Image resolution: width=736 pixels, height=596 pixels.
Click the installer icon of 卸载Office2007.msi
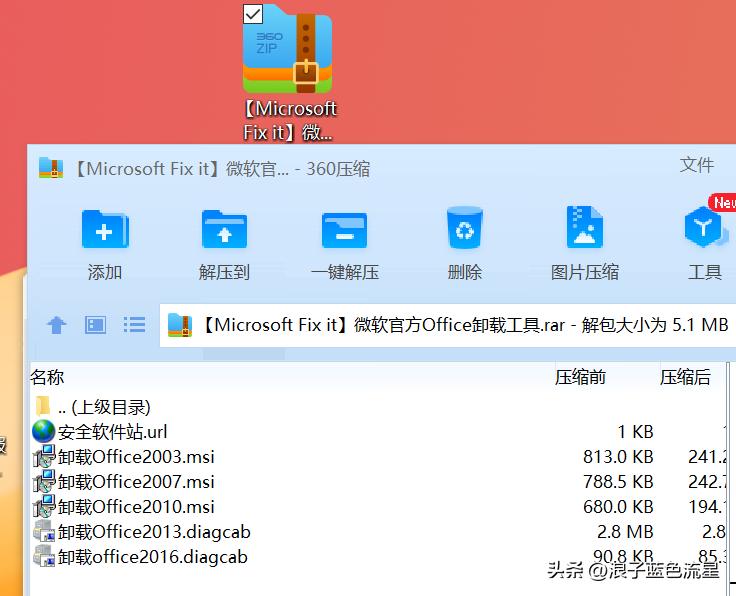44,481
